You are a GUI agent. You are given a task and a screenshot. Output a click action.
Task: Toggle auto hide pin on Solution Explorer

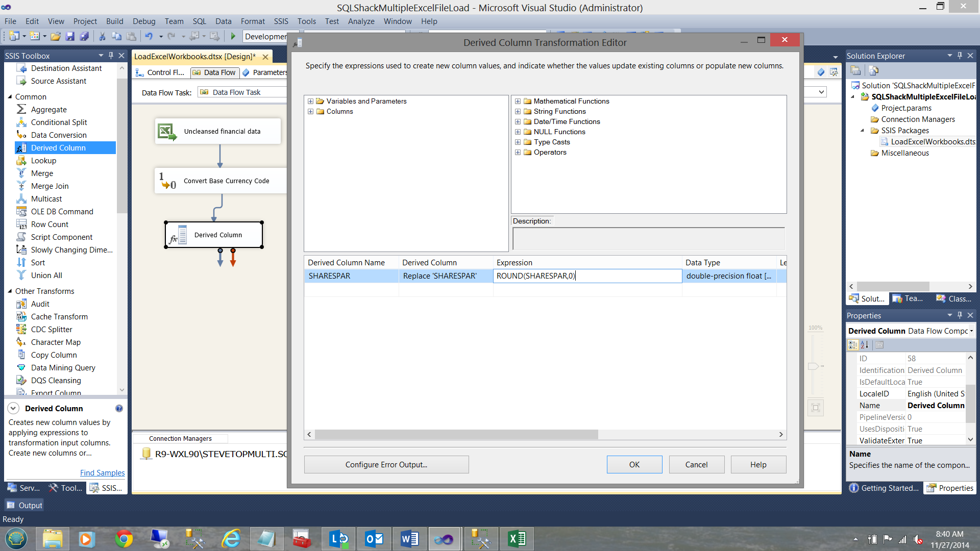960,55
